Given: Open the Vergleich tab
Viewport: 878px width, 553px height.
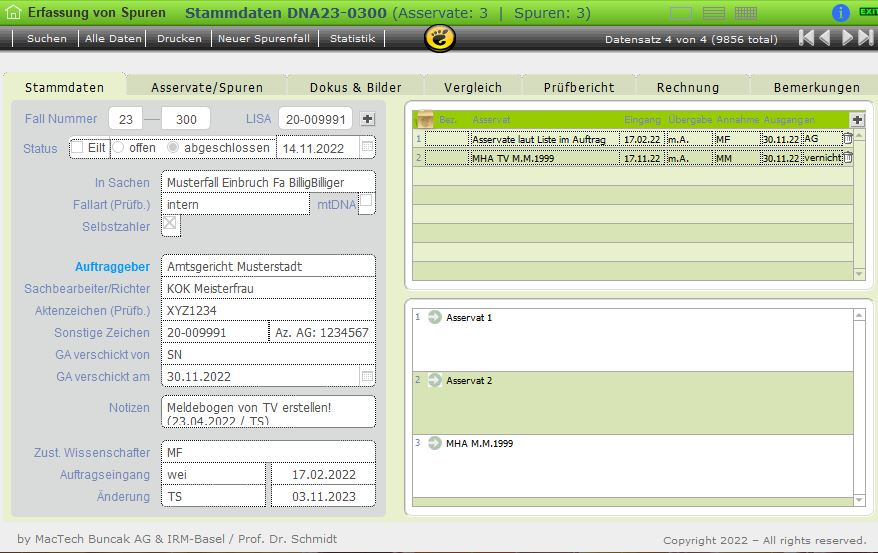Looking at the screenshot, I should [473, 88].
